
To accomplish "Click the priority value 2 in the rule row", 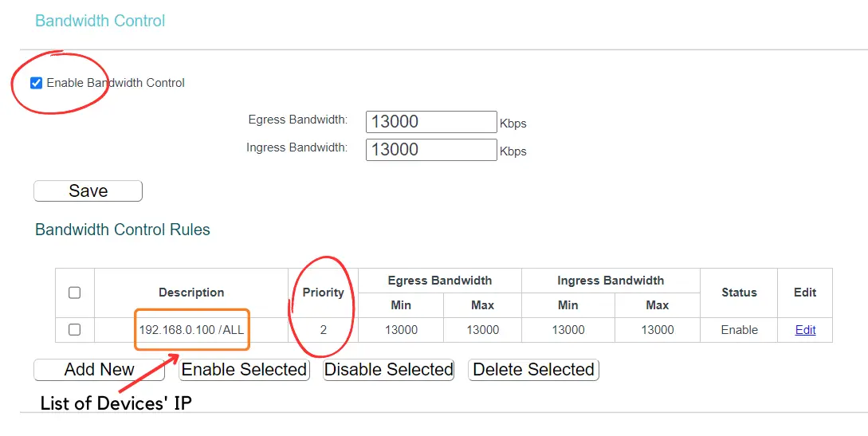I will [324, 330].
